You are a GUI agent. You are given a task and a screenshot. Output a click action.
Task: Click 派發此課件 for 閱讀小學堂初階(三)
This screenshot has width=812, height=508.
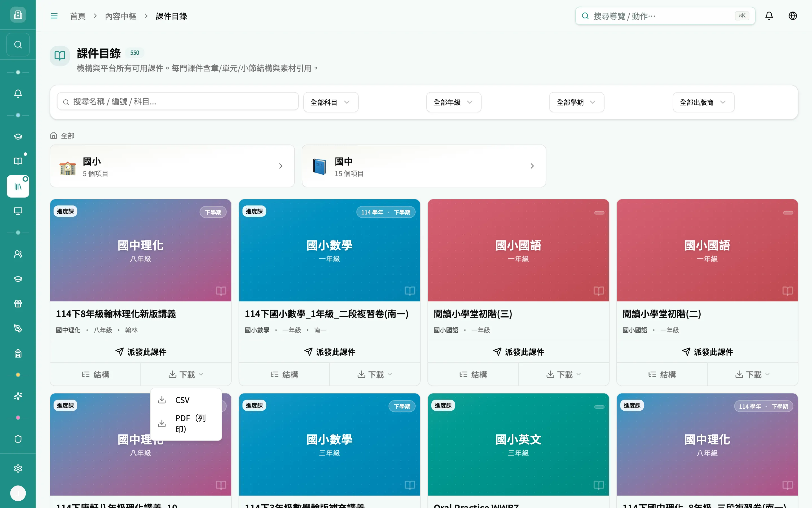click(x=518, y=352)
